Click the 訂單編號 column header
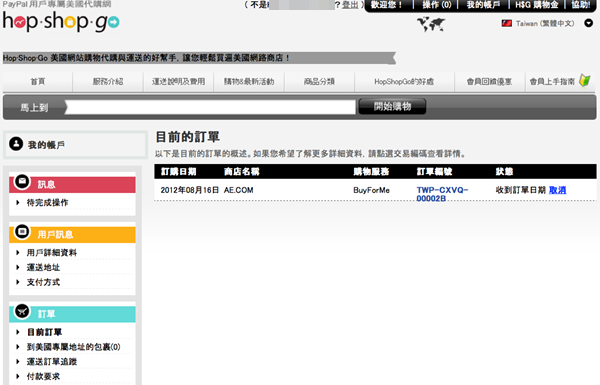This screenshot has width=600, height=385. click(x=434, y=171)
